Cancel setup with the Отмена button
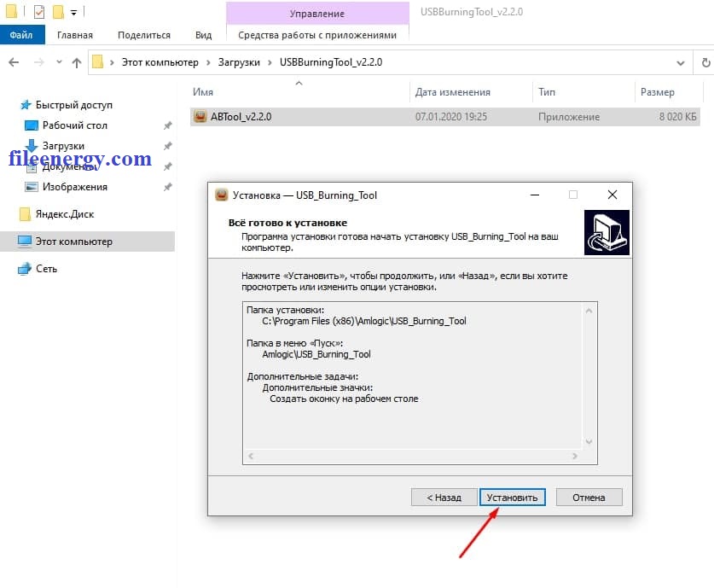The width and height of the screenshot is (714, 588). (x=589, y=498)
